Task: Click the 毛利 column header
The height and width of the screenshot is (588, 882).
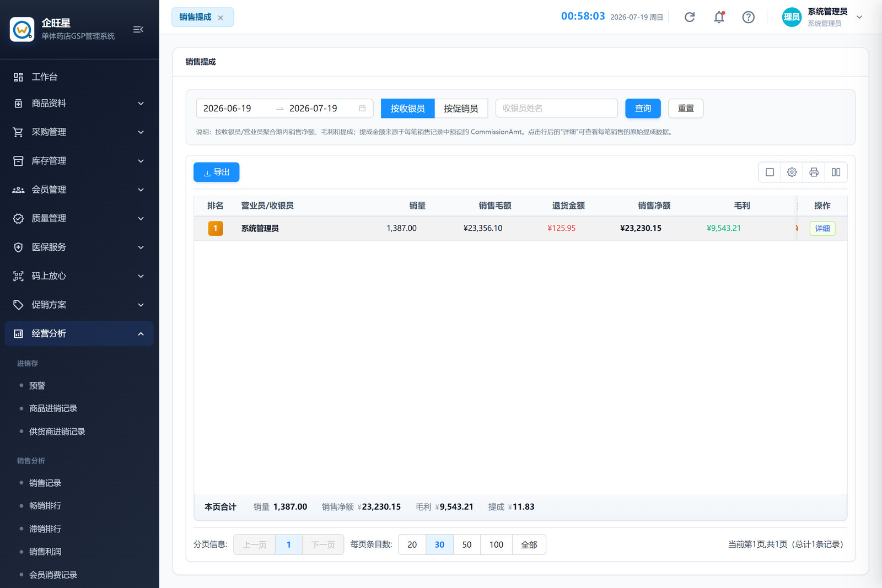Action: [742, 206]
